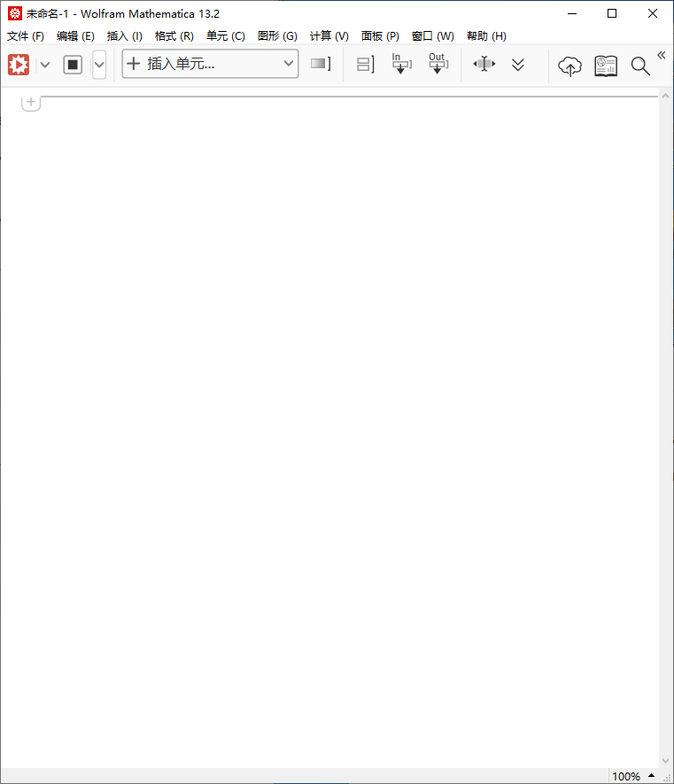This screenshot has width=674, height=784.
Task: Click the abort evaluation stop button
Action: tap(73, 65)
